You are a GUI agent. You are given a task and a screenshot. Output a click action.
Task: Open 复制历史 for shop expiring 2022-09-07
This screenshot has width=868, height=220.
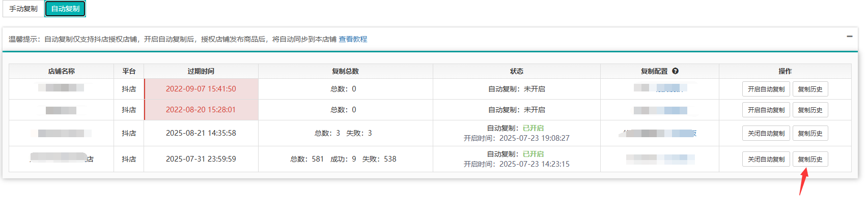[x=810, y=89]
